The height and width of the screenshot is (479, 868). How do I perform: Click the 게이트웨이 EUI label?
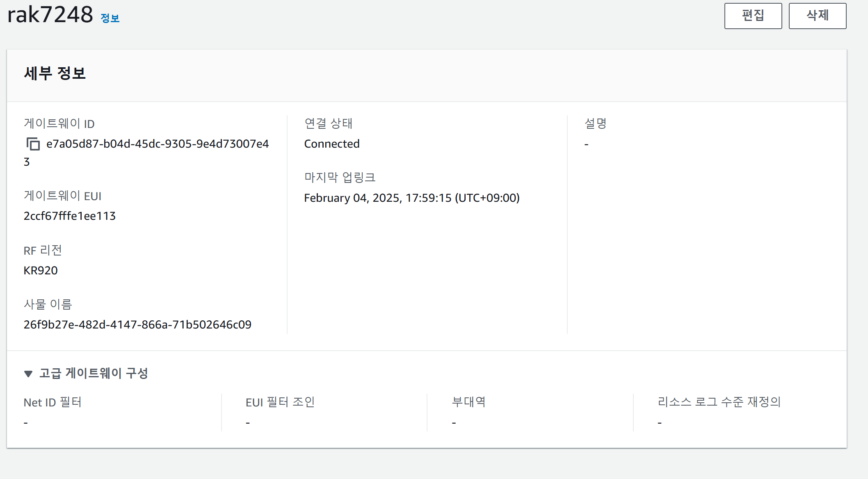[x=62, y=196]
